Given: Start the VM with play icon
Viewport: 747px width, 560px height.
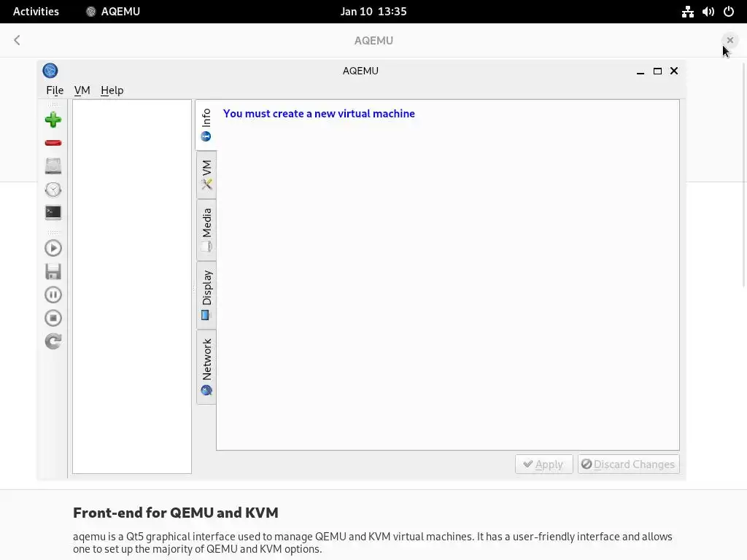Looking at the screenshot, I should click(53, 248).
